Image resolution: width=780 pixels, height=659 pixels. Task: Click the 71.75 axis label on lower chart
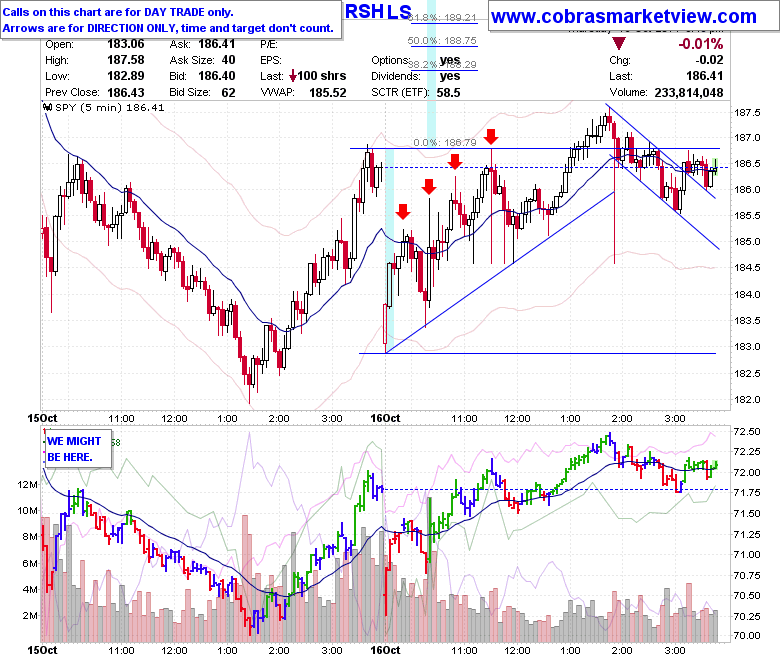tap(747, 492)
